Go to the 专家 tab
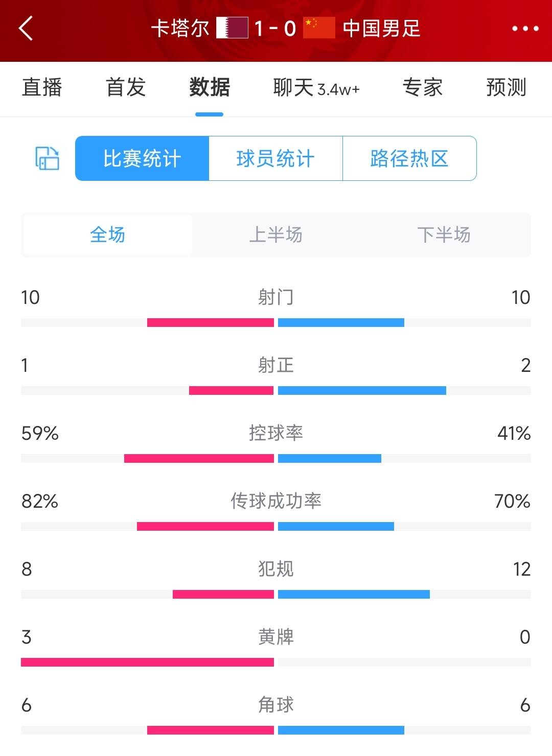The width and height of the screenshot is (552, 756). 422,87
